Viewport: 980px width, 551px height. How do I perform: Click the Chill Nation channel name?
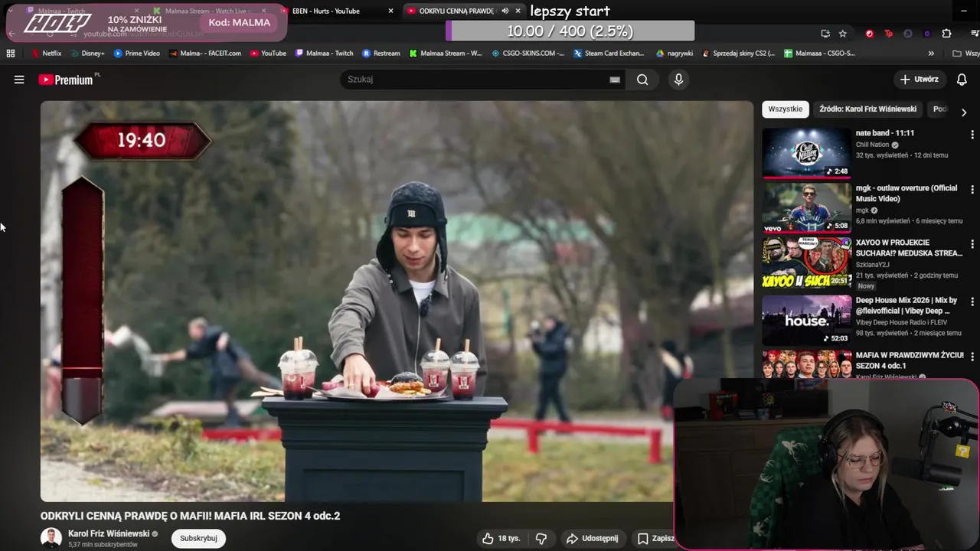(x=873, y=145)
